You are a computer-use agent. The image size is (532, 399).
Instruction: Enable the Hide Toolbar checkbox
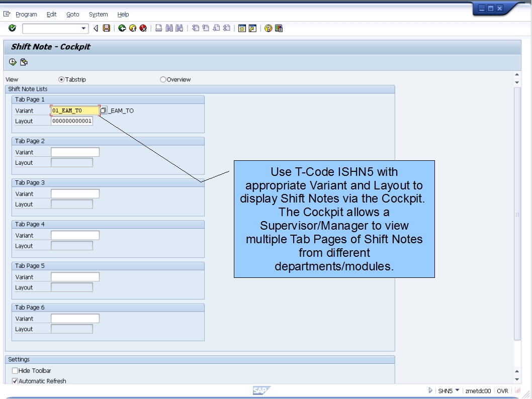[x=15, y=370]
